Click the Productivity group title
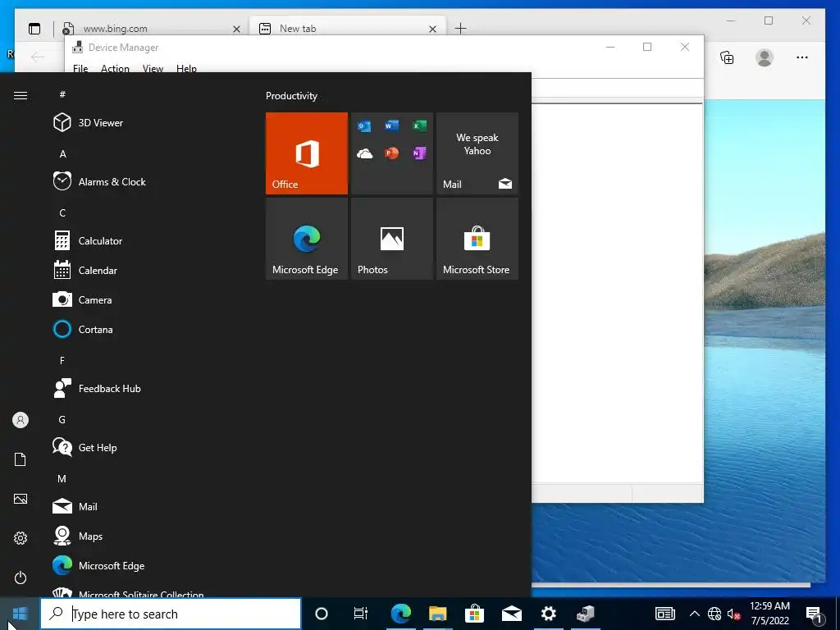 point(291,96)
